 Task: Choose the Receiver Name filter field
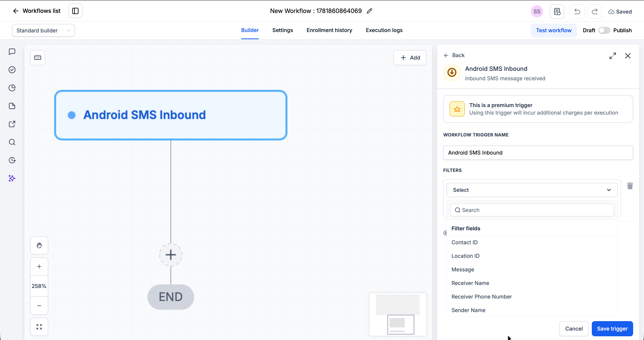coord(532,283)
